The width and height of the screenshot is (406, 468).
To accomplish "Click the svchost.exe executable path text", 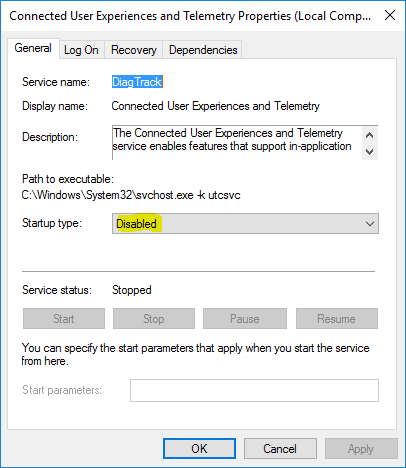I will pyautogui.click(x=131, y=195).
